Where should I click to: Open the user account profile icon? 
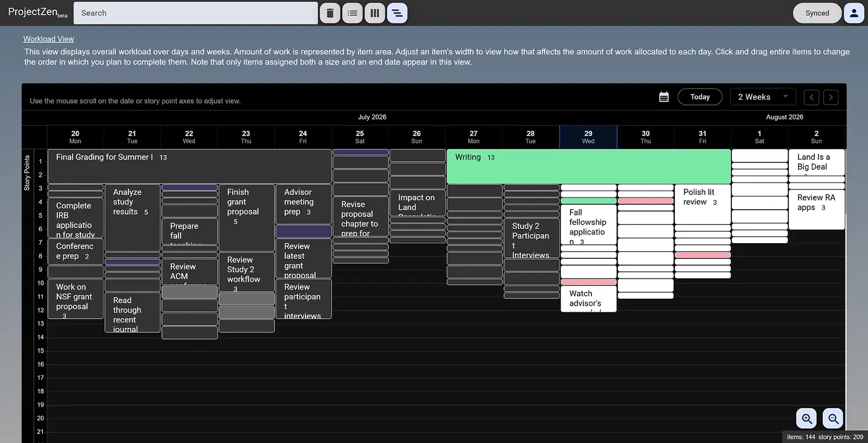(x=854, y=13)
